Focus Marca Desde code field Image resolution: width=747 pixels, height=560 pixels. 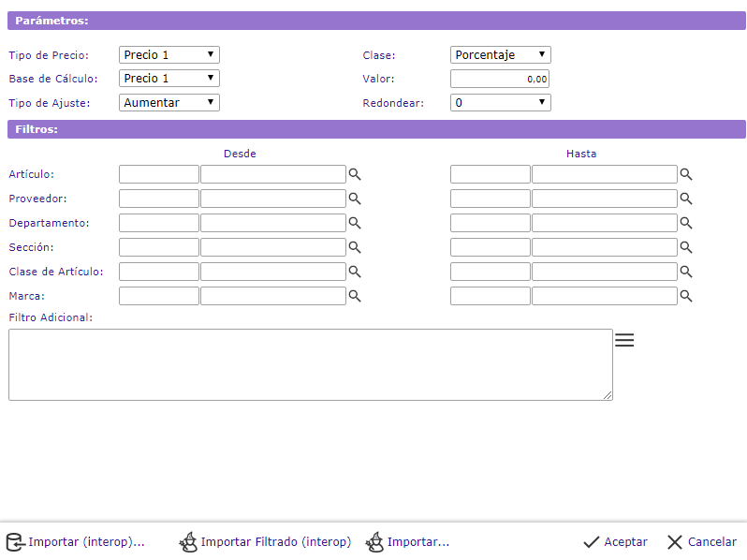pyautogui.click(x=159, y=296)
